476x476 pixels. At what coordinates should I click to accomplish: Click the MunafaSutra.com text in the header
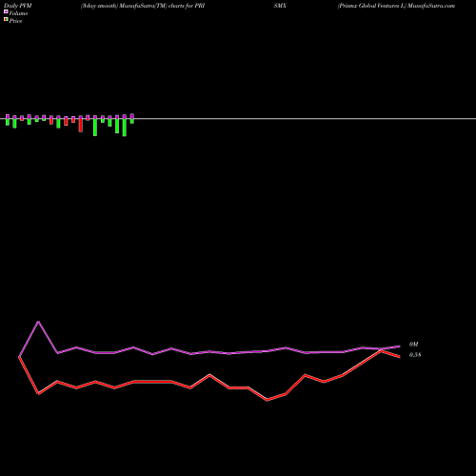tap(431, 6)
